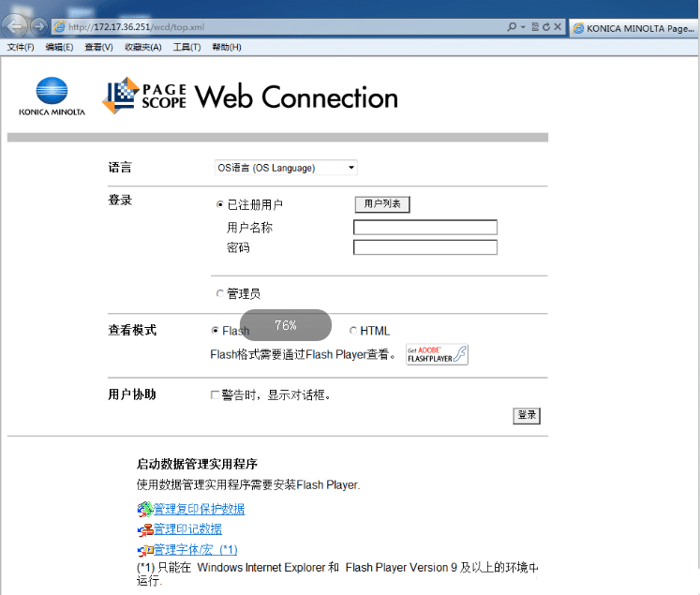
Task: Click the PageScope logo icon
Action: pos(121,95)
